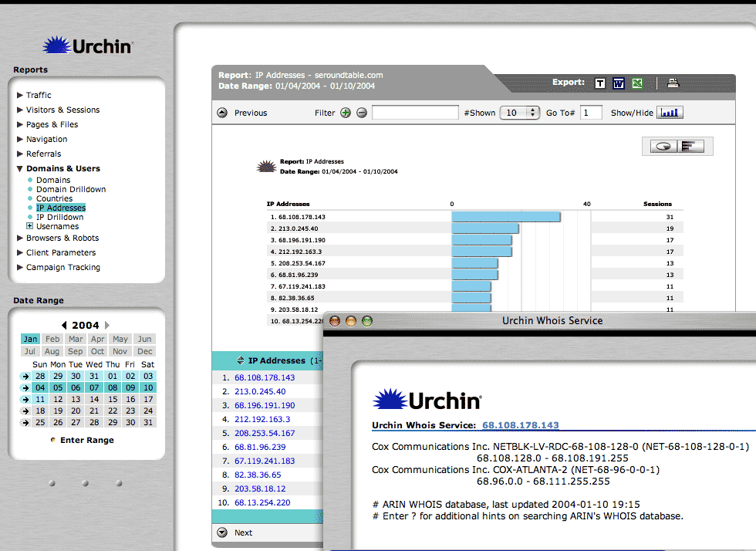756x551 pixels.
Task: Go to next year in calendar
Action: click(107, 325)
